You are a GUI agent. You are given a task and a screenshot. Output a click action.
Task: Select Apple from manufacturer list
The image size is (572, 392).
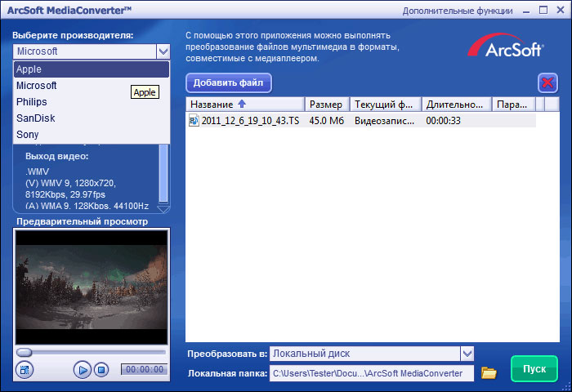29,69
